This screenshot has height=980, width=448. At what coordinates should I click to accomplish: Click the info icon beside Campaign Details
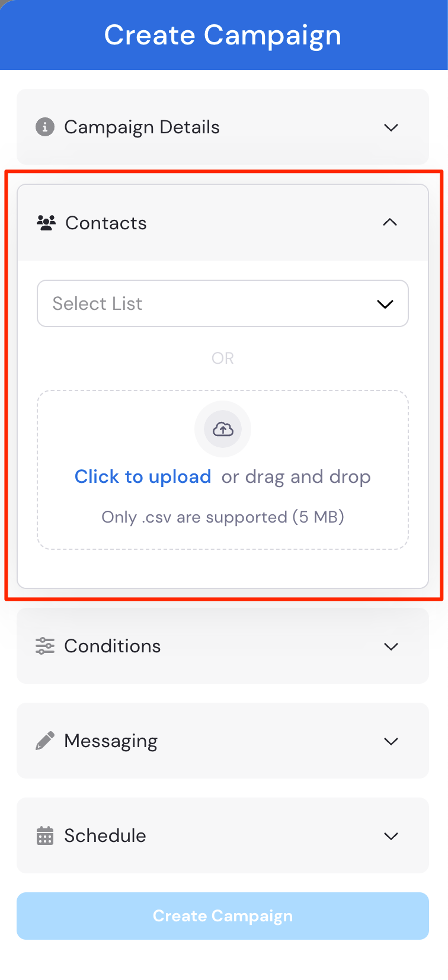click(x=45, y=127)
